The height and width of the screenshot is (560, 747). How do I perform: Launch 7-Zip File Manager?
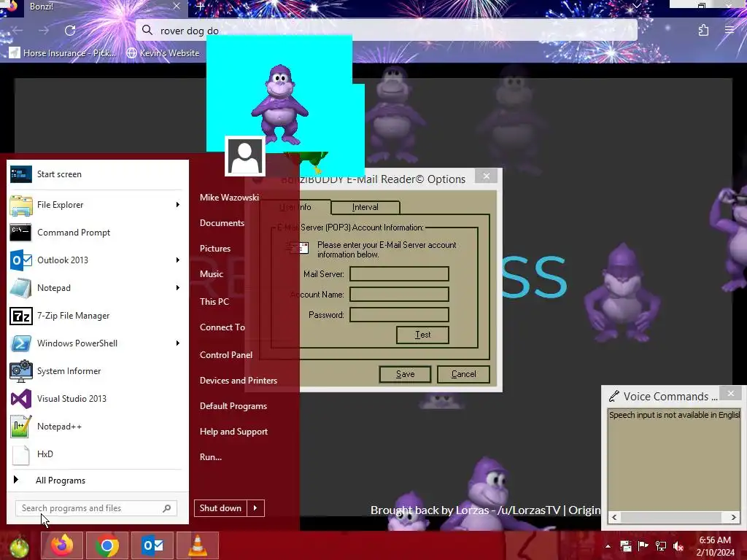[x=97, y=315]
